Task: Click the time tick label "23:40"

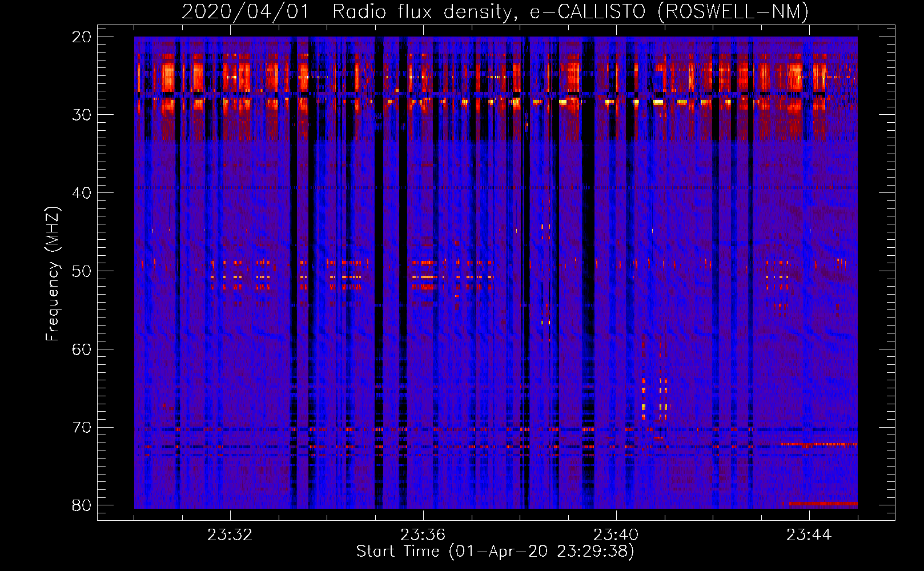Action: (616, 535)
